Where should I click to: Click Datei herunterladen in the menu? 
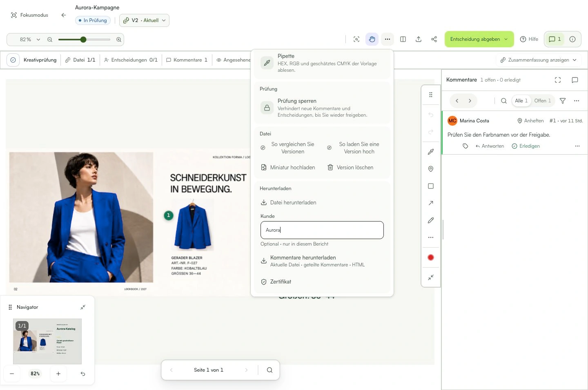click(x=289, y=202)
